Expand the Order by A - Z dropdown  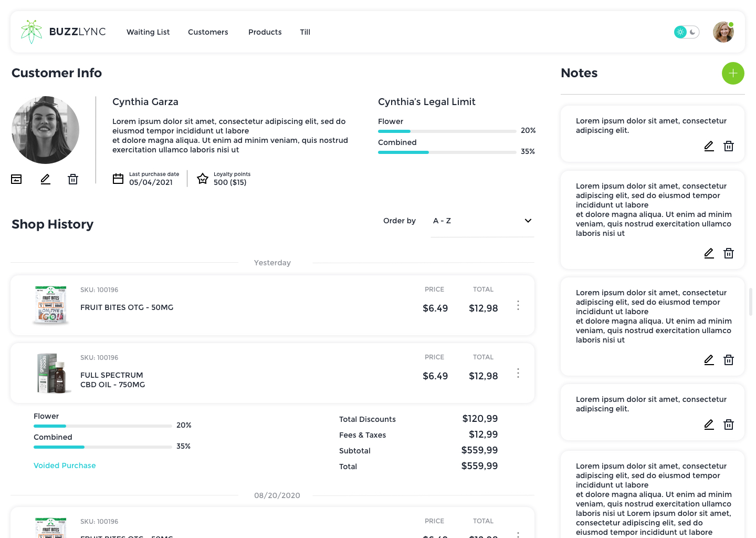click(x=481, y=221)
